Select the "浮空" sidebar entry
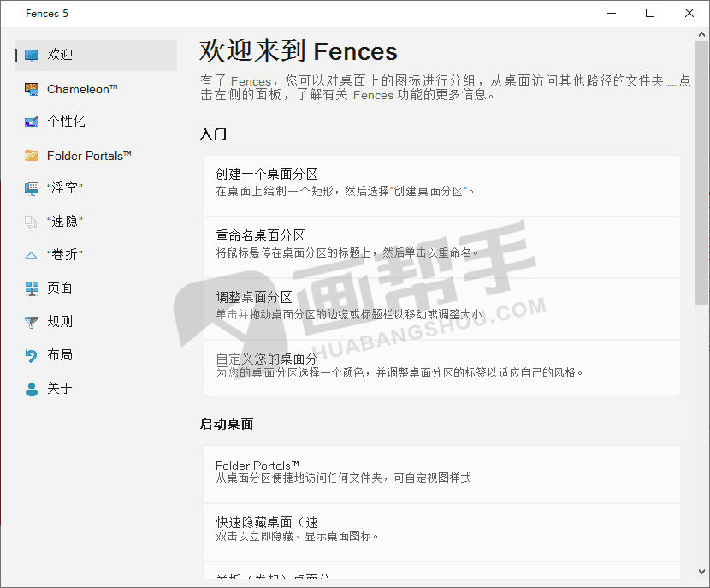 [65, 188]
